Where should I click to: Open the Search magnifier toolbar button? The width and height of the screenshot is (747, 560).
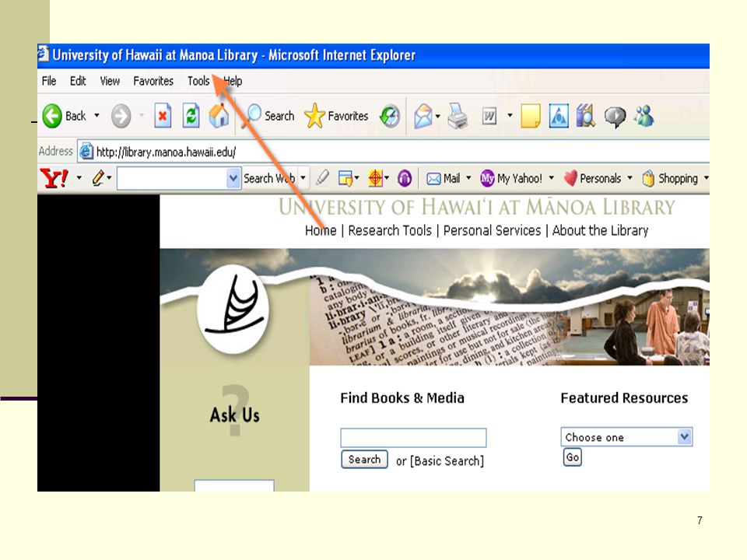(x=270, y=116)
